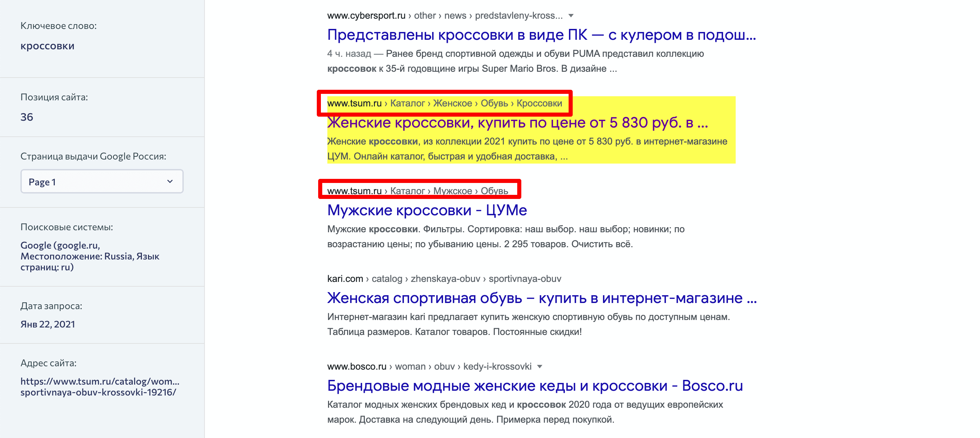Image resolution: width=980 pixels, height=438 pixels.
Task: Click the kari store description snippet
Action: tap(528, 324)
